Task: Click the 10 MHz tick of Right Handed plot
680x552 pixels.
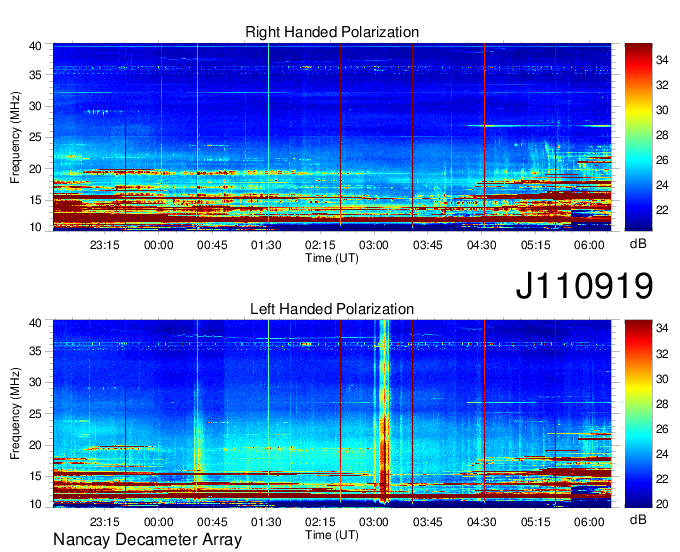Action: tap(35, 227)
